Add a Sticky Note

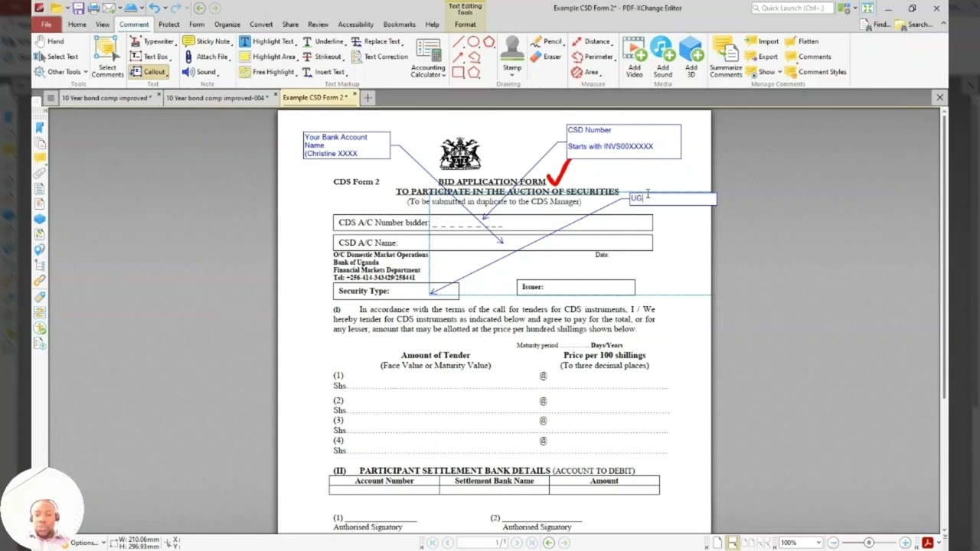[207, 41]
